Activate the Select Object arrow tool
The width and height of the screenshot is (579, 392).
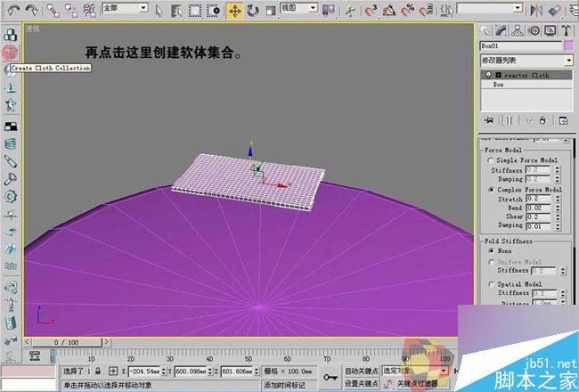[x=159, y=11]
